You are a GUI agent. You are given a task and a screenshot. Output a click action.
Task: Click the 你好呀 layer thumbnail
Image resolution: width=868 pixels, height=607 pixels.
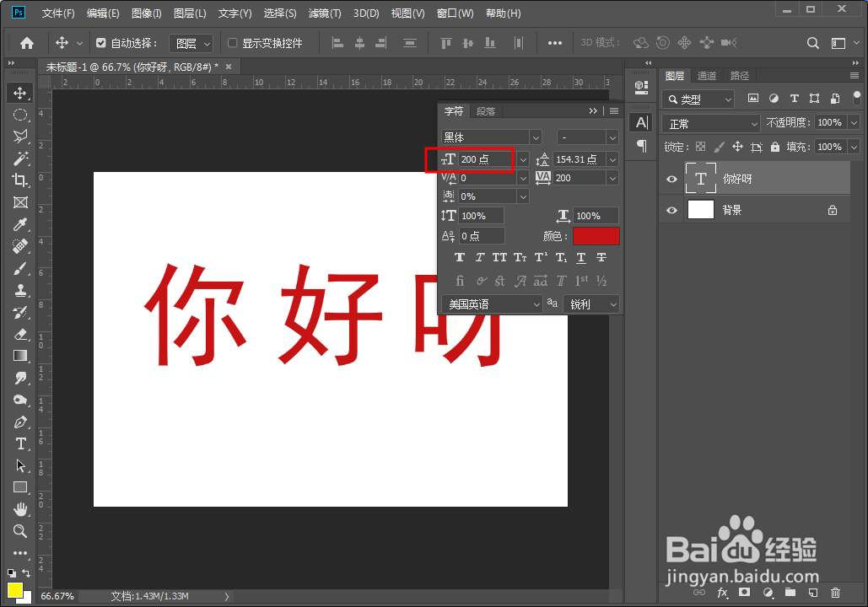click(700, 178)
